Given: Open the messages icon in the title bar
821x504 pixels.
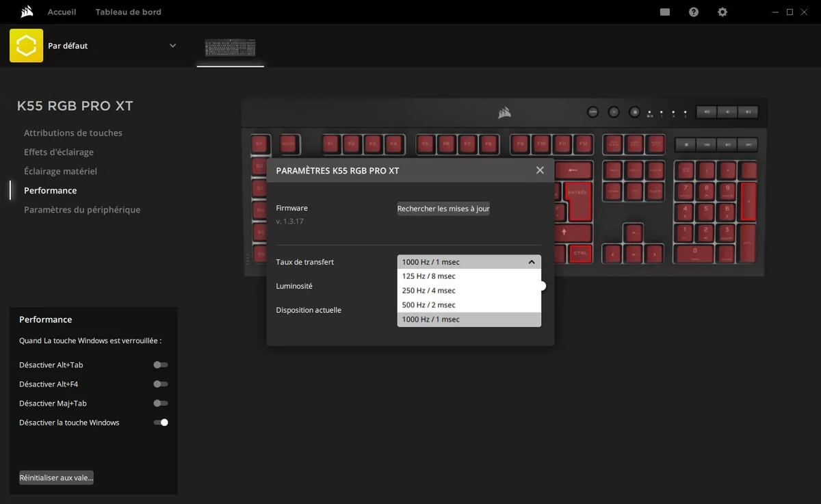Looking at the screenshot, I should [x=665, y=12].
